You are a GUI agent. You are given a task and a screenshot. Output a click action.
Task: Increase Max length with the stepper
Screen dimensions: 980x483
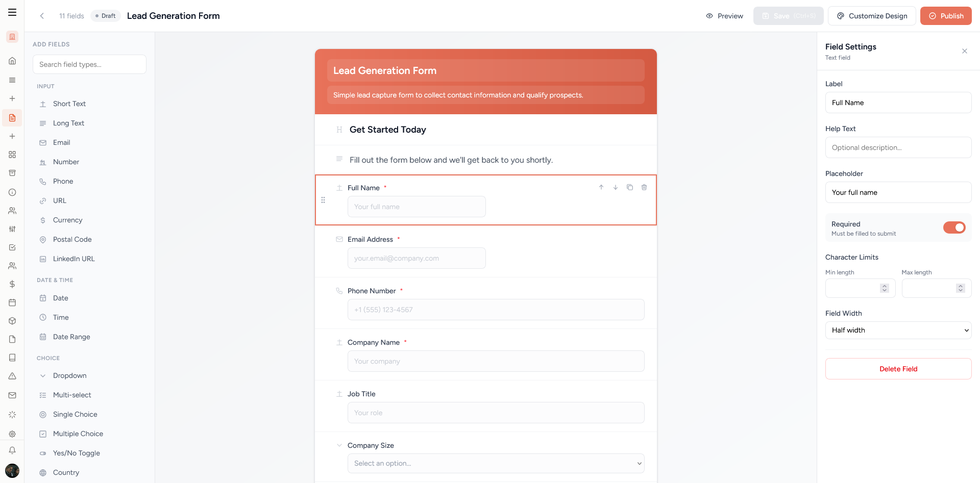pyautogui.click(x=961, y=286)
